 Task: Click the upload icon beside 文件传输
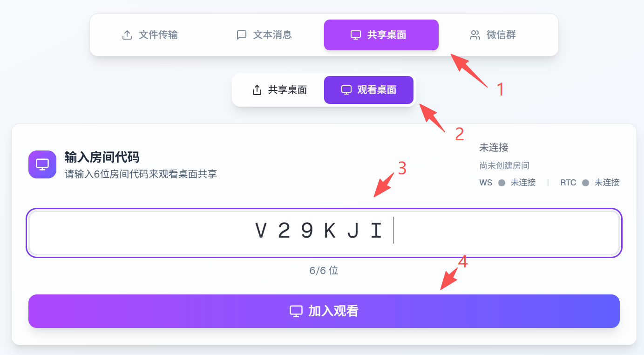(127, 35)
